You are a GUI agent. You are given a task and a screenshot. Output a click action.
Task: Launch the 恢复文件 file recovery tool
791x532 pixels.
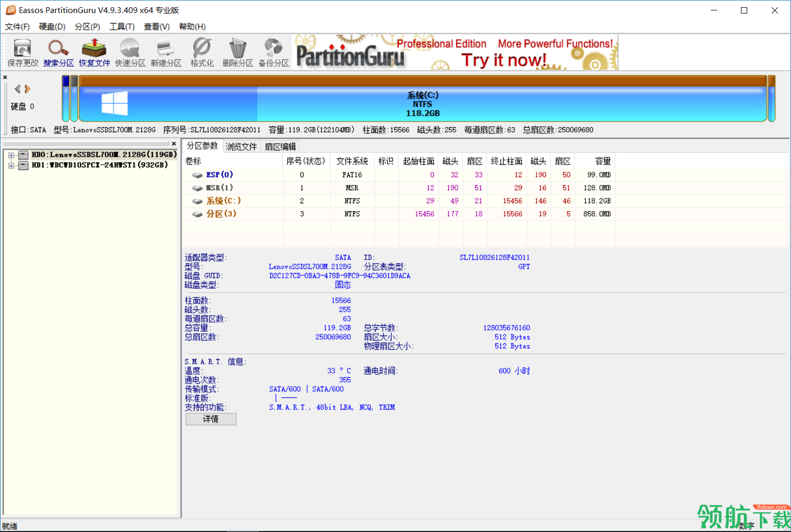click(94, 53)
